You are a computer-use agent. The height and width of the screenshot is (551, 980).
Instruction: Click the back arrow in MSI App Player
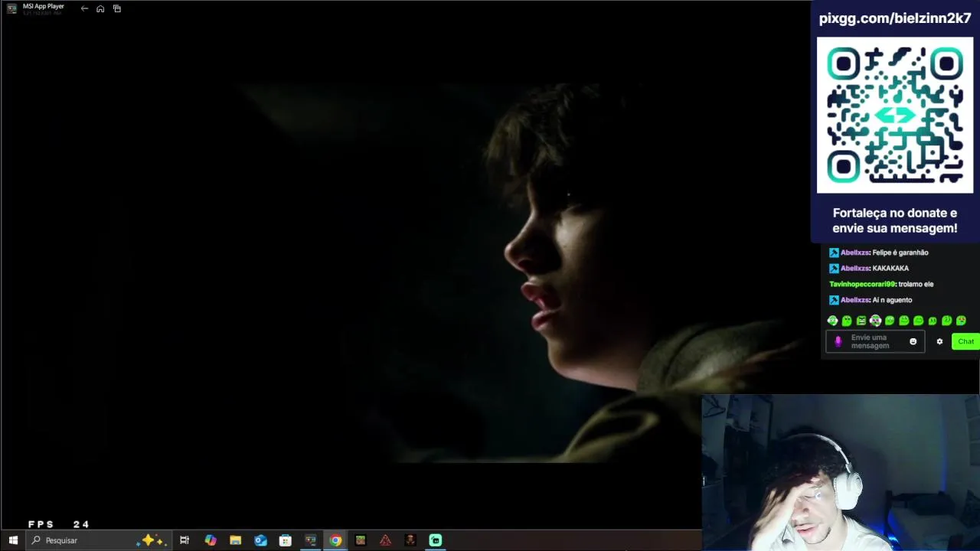click(x=84, y=8)
